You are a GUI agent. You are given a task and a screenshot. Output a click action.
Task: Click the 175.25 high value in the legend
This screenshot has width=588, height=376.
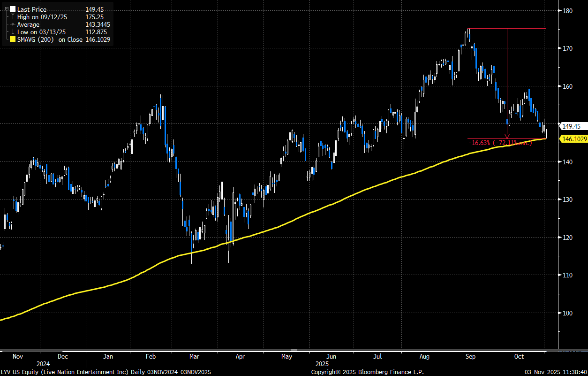(x=94, y=17)
